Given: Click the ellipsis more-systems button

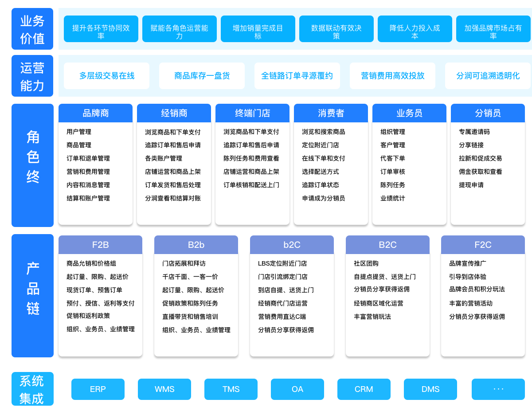Looking at the screenshot, I should [498, 389].
